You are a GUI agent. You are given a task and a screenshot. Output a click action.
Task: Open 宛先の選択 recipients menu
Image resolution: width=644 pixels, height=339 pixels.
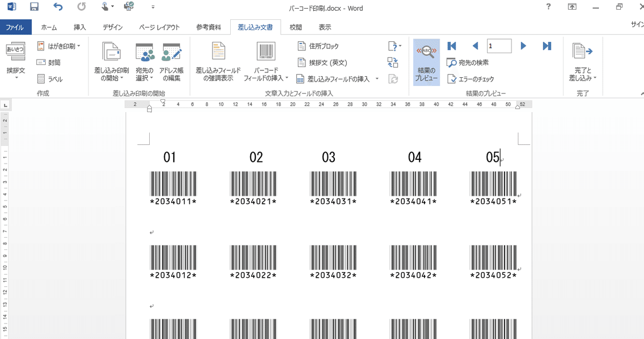pos(144,62)
